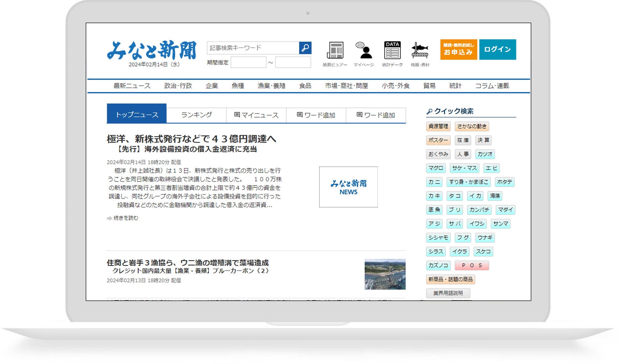Click the period start date field
The width and height of the screenshot is (621, 364).
[x=248, y=62]
